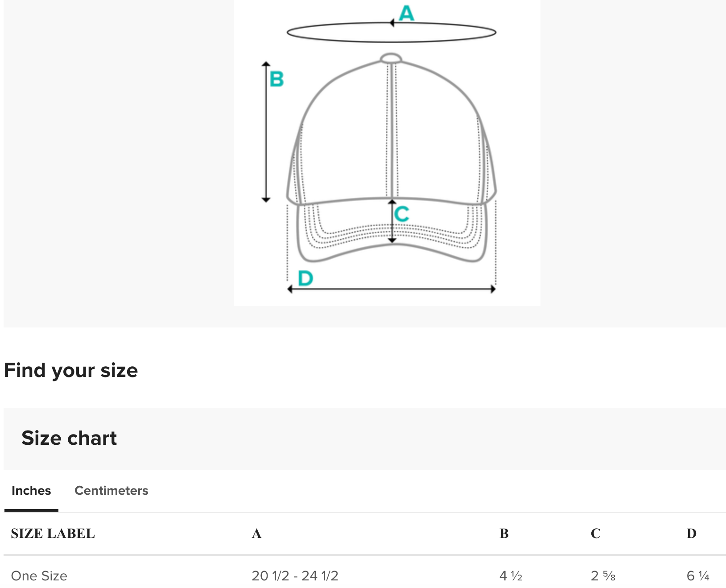Click the teal letter A in diagram

click(406, 13)
